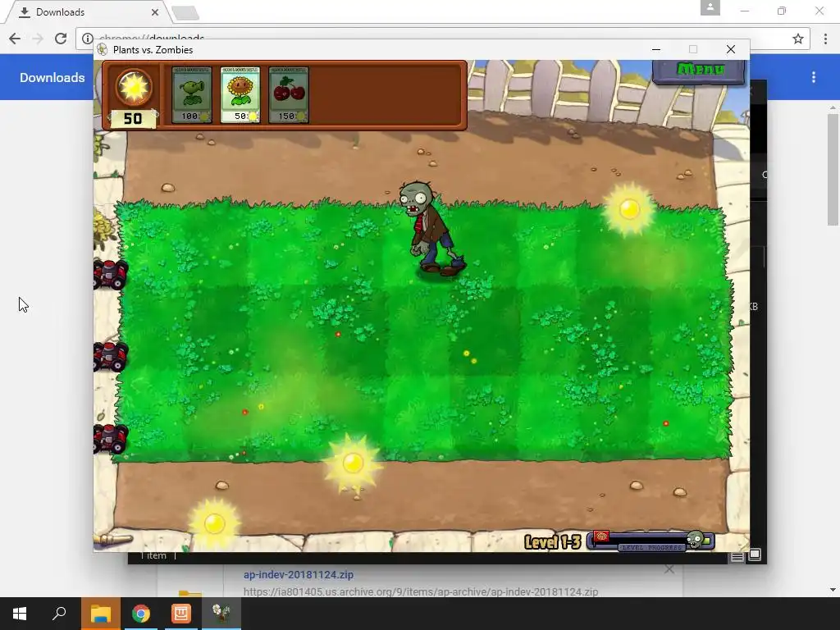Open the game Menu button
This screenshot has height=630, width=840.
[x=699, y=71]
